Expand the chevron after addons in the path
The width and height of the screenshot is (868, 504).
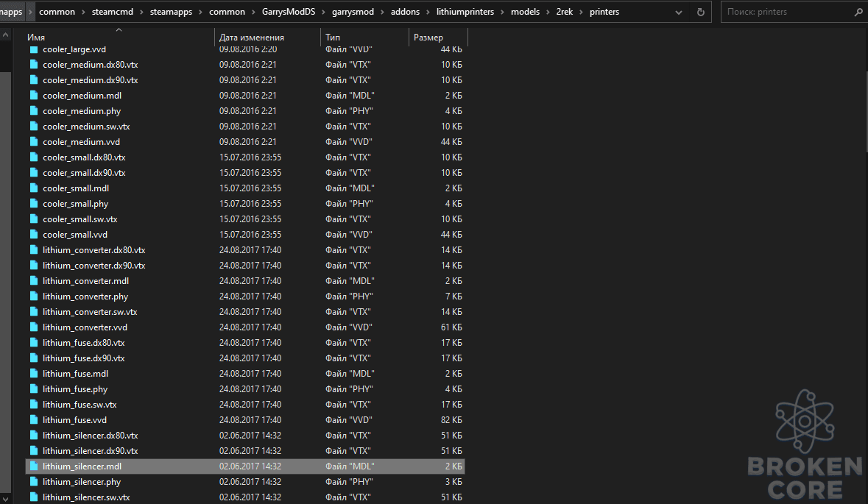tap(428, 12)
